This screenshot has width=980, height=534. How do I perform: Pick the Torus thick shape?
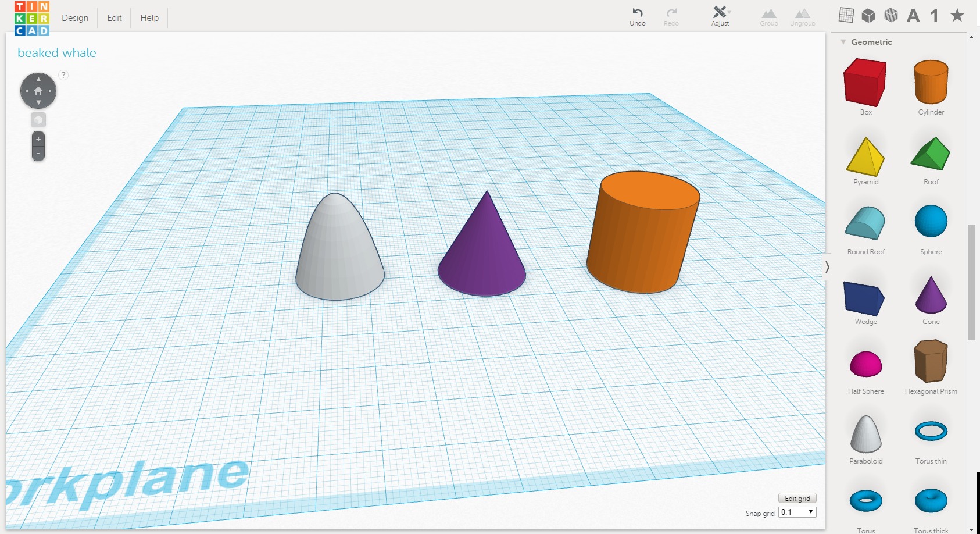[x=931, y=500]
